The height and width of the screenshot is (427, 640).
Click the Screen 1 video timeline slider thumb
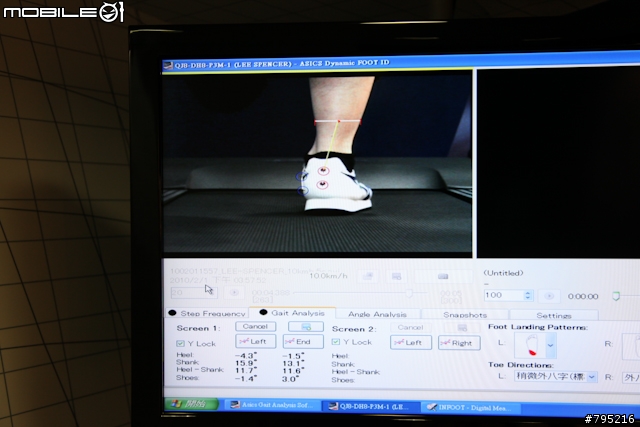[x=409, y=293]
